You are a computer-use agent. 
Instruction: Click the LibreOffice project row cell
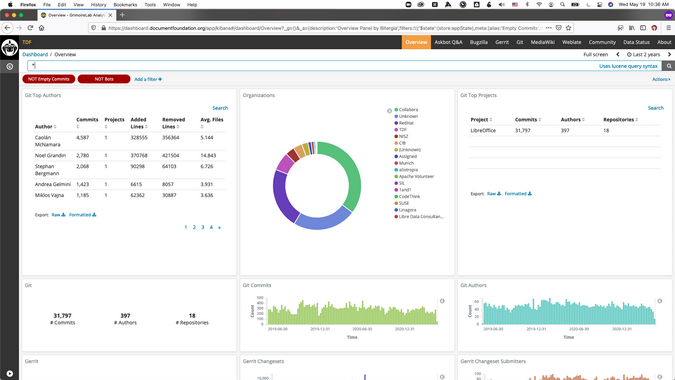click(483, 130)
